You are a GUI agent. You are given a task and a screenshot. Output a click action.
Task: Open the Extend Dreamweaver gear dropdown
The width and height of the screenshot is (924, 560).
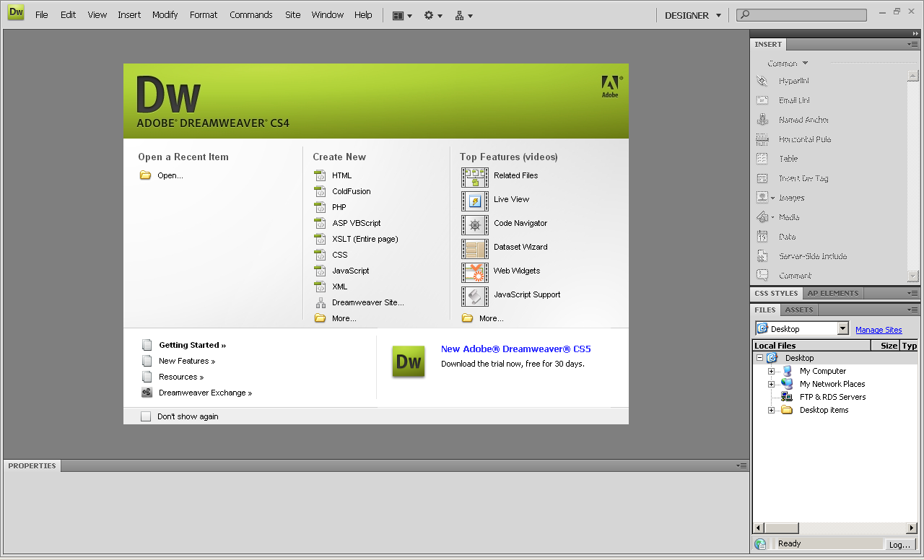[x=433, y=15]
